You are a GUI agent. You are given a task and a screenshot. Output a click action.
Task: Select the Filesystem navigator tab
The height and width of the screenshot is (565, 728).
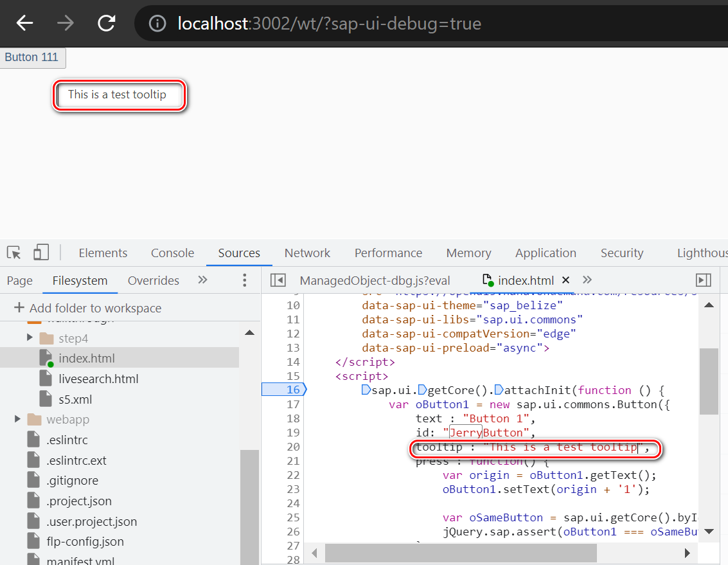tap(80, 281)
